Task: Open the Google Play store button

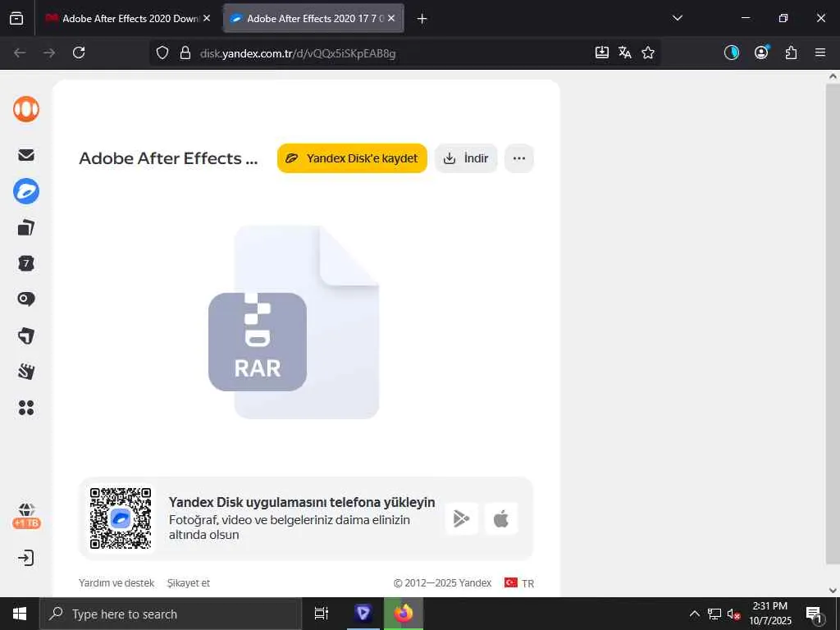Action: [x=461, y=518]
